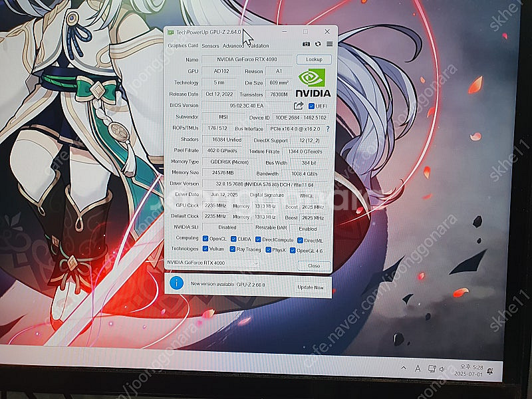Viewport: 532px width, 399px height.
Task: Click the GPU-Z title bar app icon
Action: pos(170,32)
